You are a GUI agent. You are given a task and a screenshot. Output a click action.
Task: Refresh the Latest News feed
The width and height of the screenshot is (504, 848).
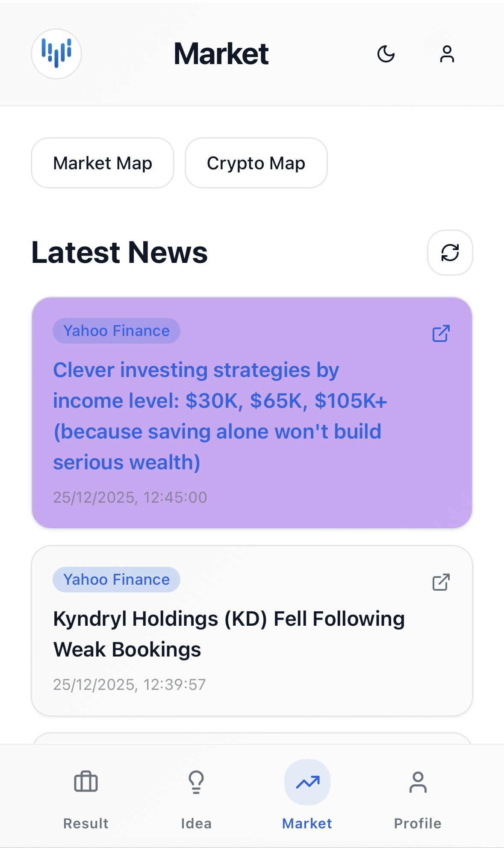point(450,253)
